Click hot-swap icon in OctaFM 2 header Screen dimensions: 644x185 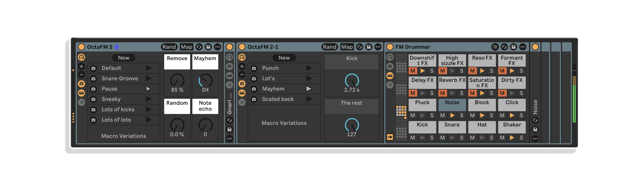(199, 47)
